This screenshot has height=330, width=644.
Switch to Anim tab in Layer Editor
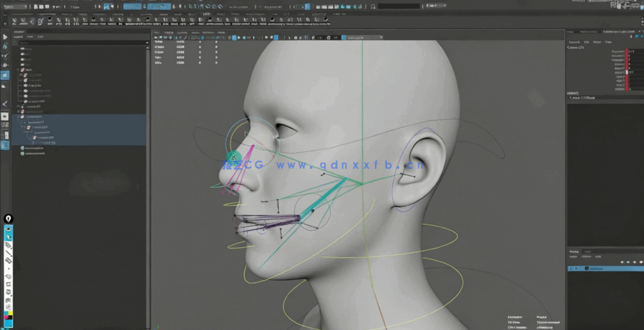coord(587,252)
